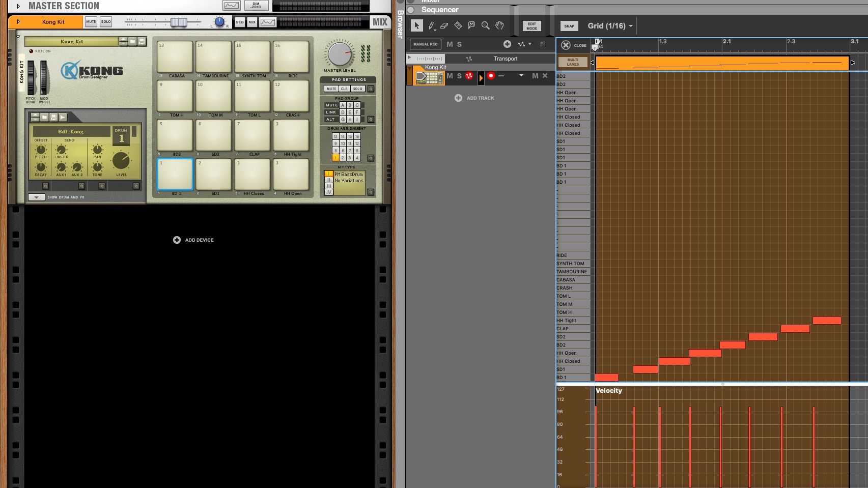The image size is (868, 488).
Task: Click the Sequencer panel header
Action: [x=440, y=10]
